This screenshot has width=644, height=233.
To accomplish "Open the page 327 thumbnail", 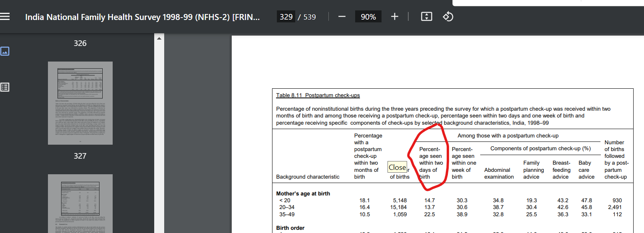I will coord(80,203).
